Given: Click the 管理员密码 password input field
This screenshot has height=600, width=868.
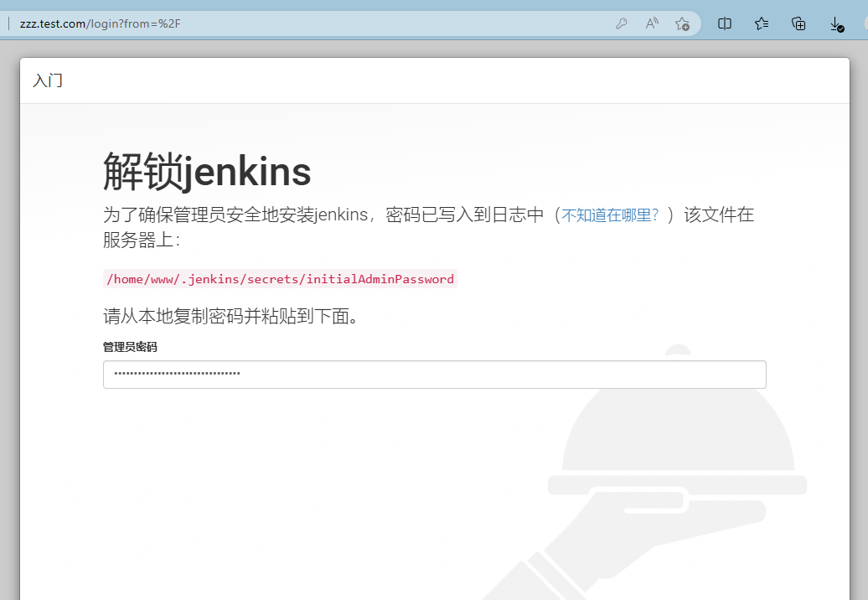Looking at the screenshot, I should (435, 375).
